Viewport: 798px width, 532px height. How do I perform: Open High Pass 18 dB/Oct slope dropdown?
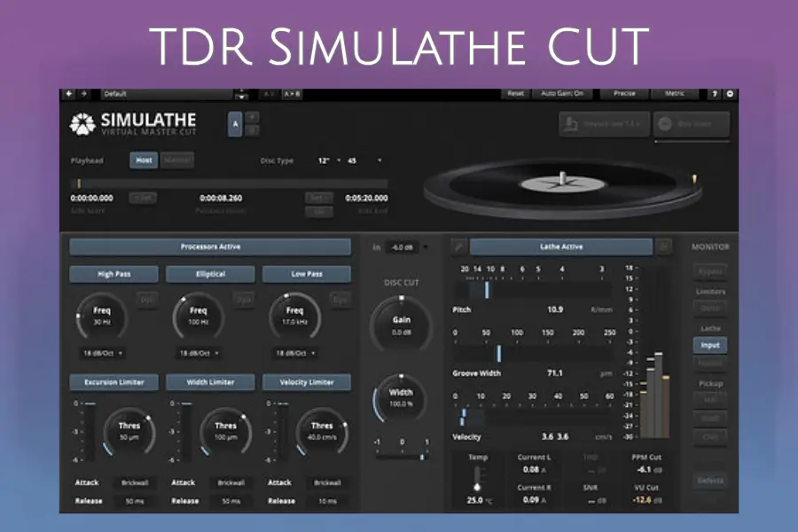102,353
